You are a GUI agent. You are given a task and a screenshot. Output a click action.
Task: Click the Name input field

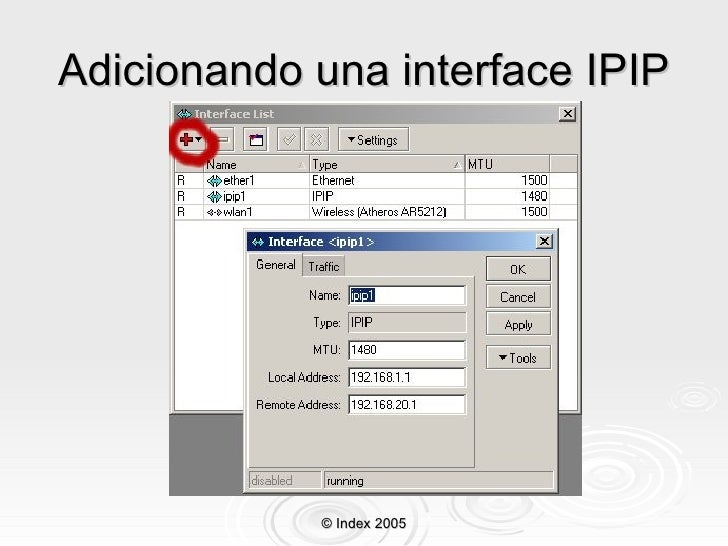[x=407, y=295]
